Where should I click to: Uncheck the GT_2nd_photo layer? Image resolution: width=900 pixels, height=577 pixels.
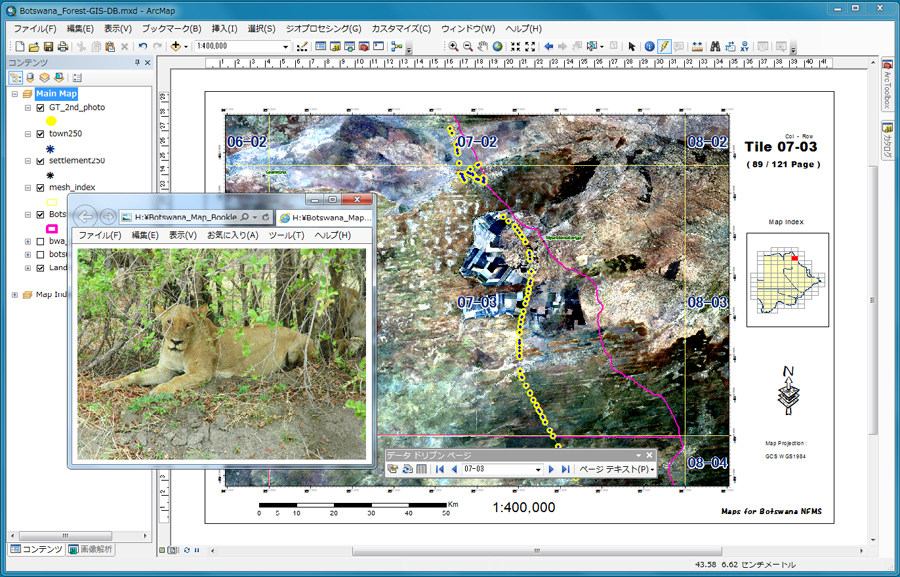coord(40,107)
